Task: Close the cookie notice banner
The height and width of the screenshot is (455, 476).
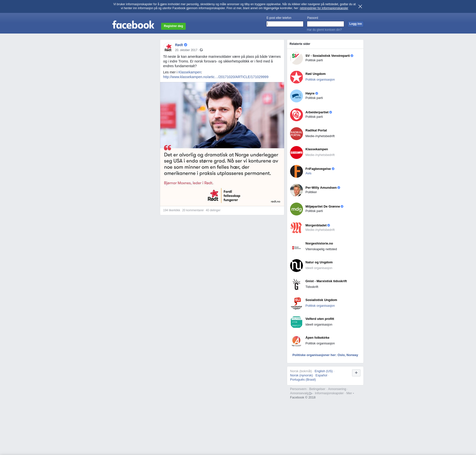Action: 360,6
